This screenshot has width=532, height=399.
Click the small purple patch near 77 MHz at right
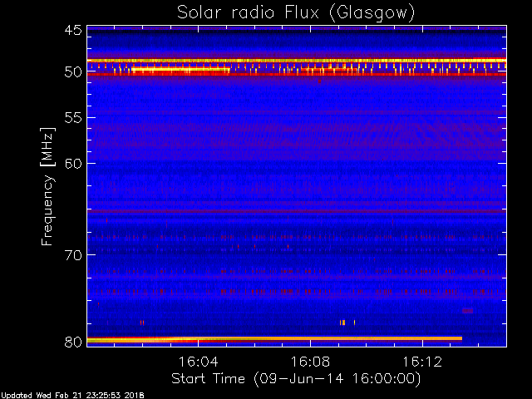467,310
